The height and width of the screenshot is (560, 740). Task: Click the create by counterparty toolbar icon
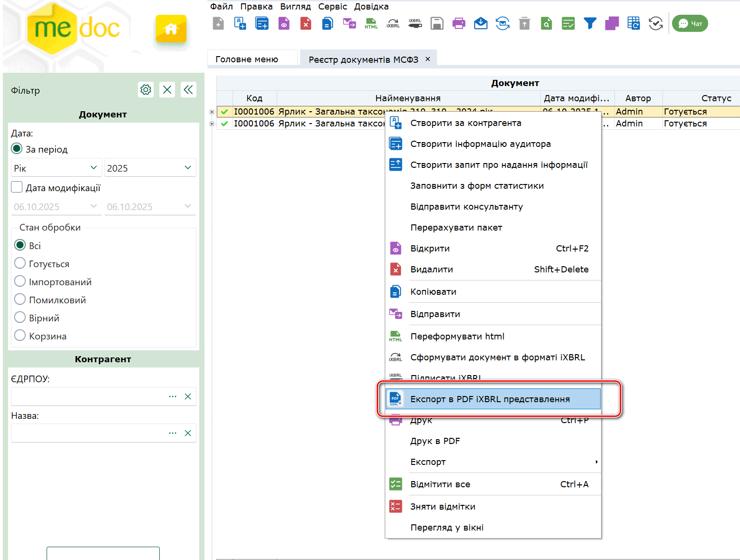pos(240,23)
